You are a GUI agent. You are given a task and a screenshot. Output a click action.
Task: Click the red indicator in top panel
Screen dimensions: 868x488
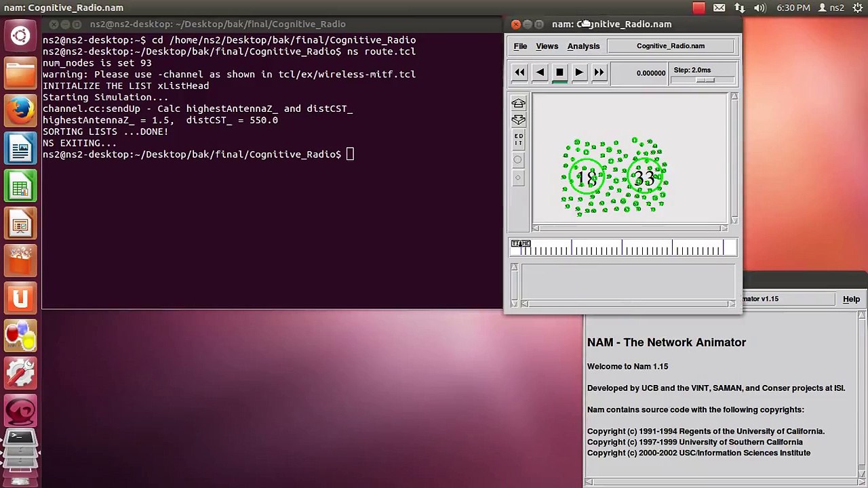(x=698, y=8)
